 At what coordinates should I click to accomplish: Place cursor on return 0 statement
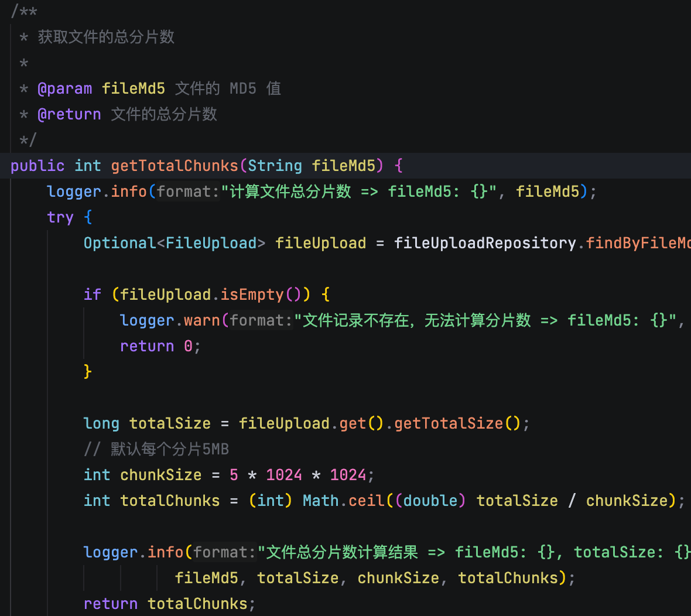click(x=160, y=346)
